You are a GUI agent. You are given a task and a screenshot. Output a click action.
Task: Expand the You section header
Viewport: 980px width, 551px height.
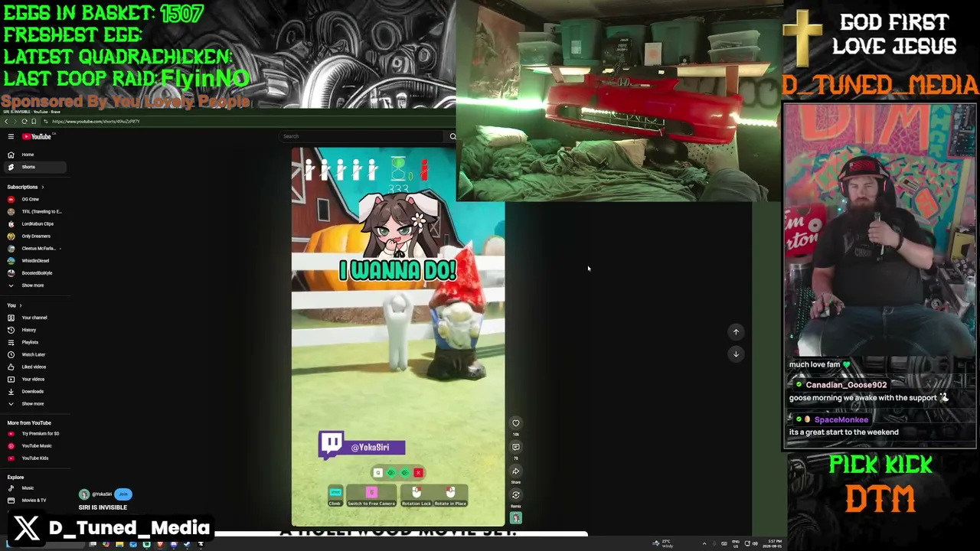(x=15, y=305)
